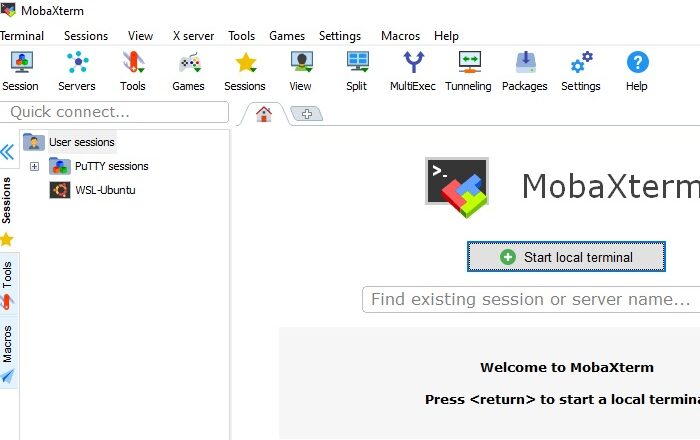Viewport: 700px width, 440px height.
Task: Click the PuTTY sessions folder icon
Action: 60,166
